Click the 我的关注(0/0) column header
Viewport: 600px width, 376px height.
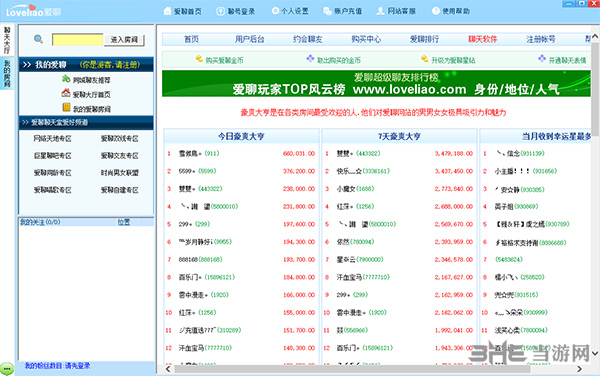click(x=40, y=222)
